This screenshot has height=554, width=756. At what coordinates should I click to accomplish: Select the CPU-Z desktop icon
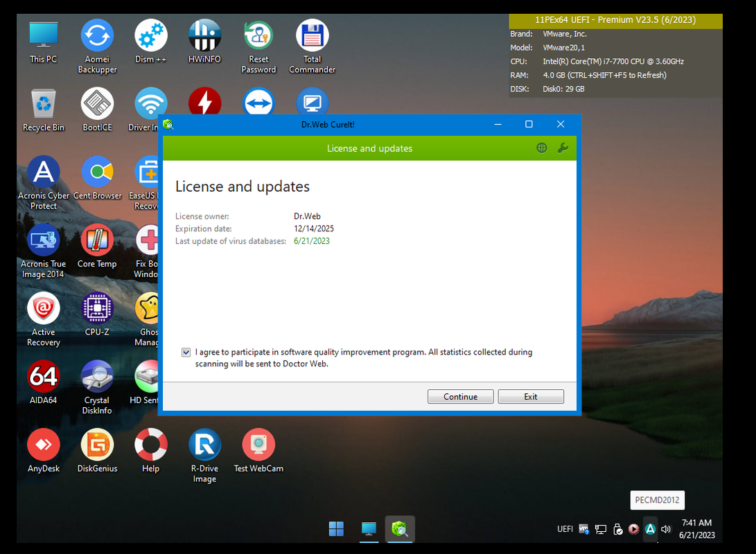98,315
